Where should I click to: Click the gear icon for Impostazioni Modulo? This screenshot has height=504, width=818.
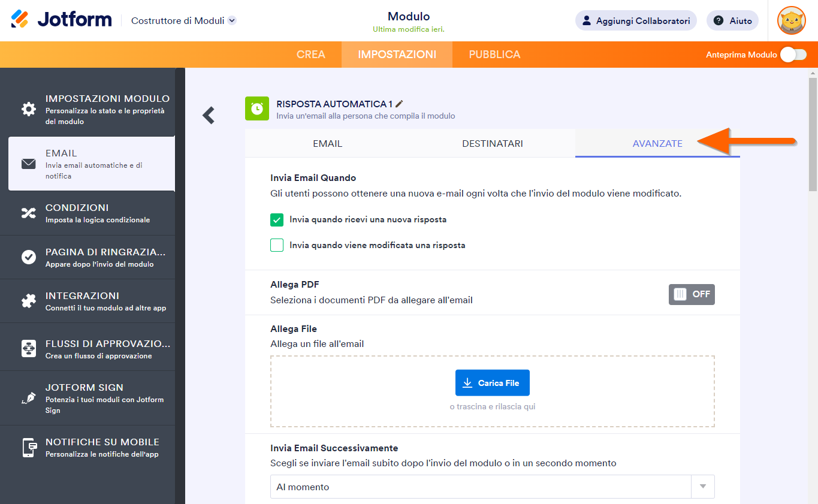coord(28,109)
